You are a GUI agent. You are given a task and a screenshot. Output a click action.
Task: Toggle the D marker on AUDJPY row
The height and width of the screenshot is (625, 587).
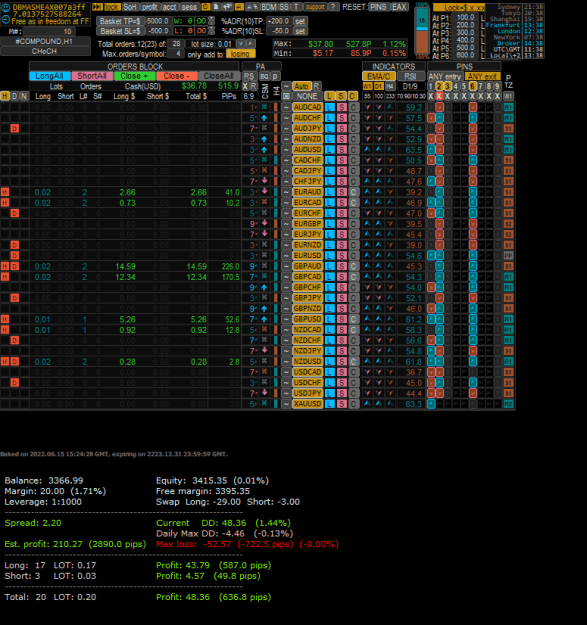click(14, 128)
